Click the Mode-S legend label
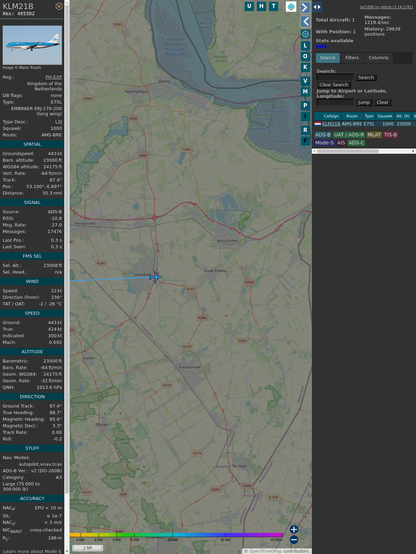 tap(324, 143)
